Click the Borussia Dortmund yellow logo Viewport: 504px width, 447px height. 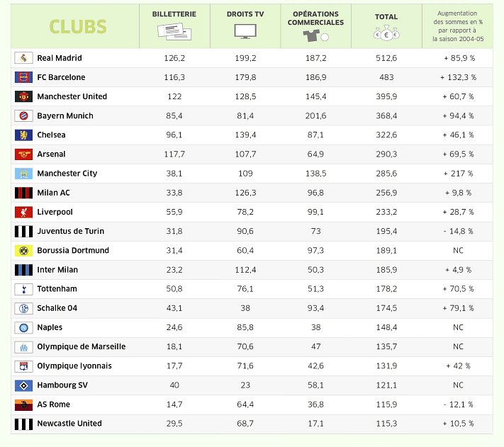point(23,251)
